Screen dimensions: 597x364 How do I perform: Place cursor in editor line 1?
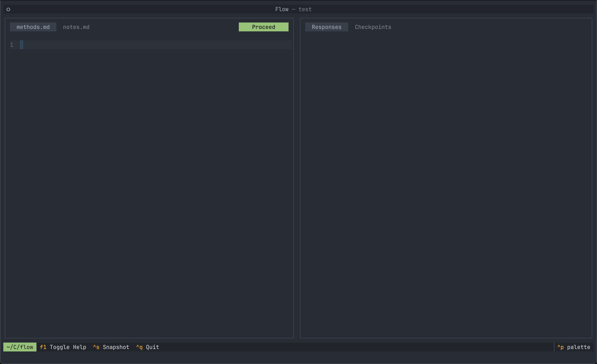coord(156,45)
